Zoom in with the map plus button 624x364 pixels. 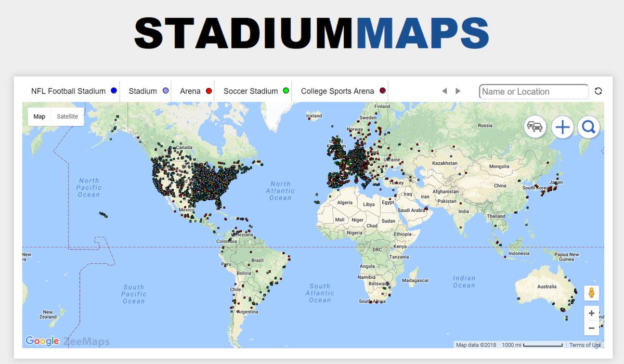click(x=591, y=314)
